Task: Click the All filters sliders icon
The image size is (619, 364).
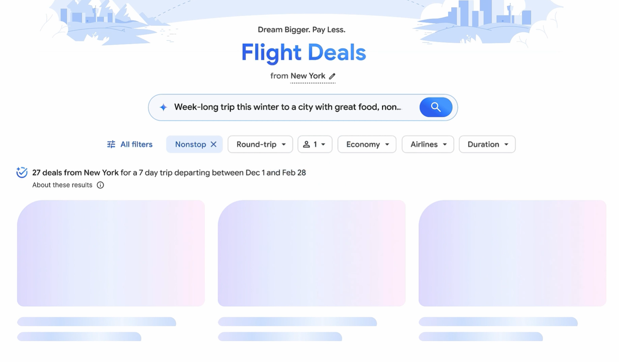Action: coord(111,144)
